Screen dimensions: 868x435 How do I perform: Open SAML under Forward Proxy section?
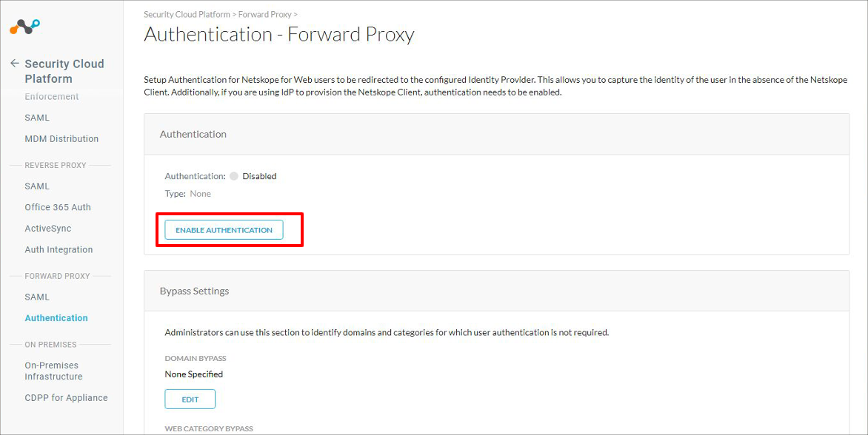(37, 297)
